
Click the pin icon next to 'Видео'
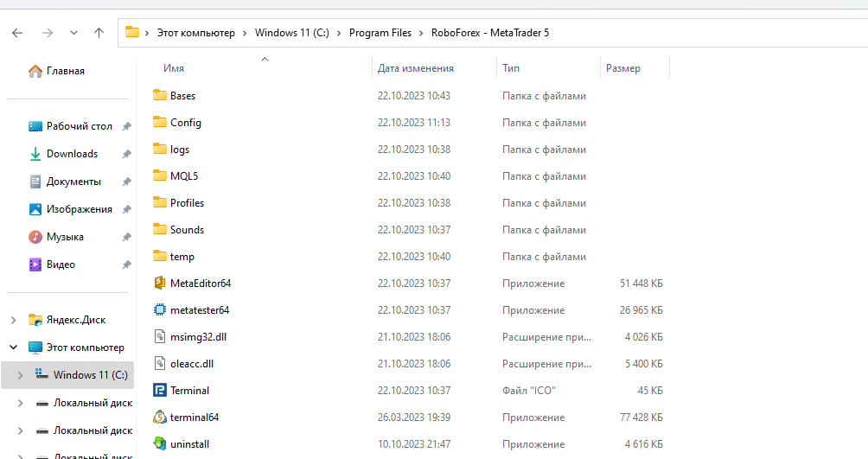point(127,265)
